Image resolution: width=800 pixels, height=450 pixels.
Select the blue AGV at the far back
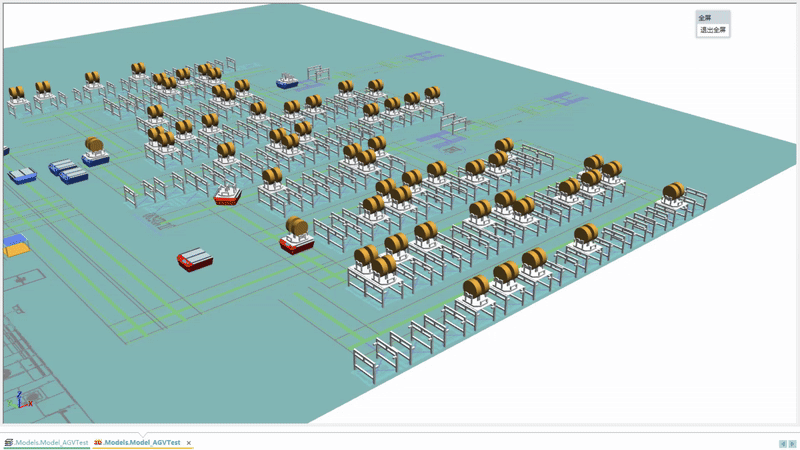pos(288,81)
